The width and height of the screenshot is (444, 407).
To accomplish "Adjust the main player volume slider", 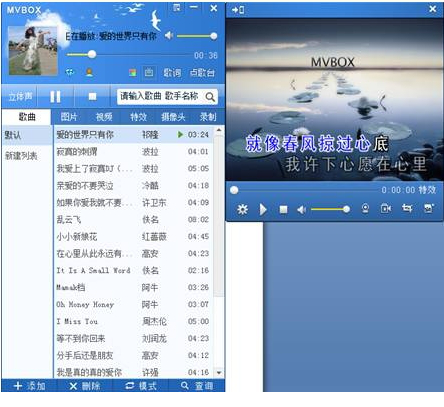I will pos(197,36).
